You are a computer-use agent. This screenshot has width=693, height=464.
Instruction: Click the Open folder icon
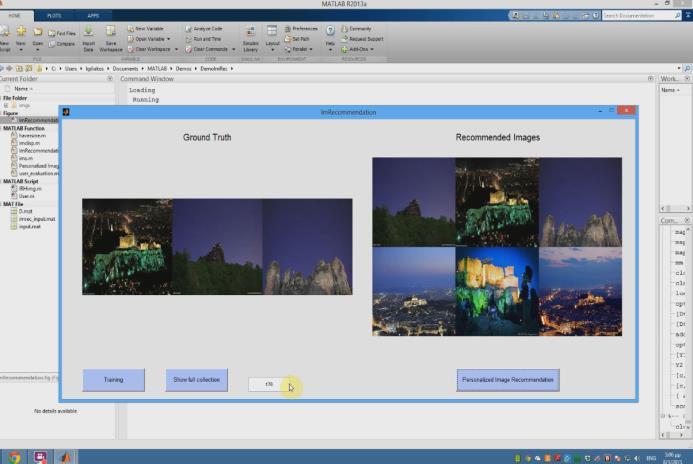[x=38, y=31]
